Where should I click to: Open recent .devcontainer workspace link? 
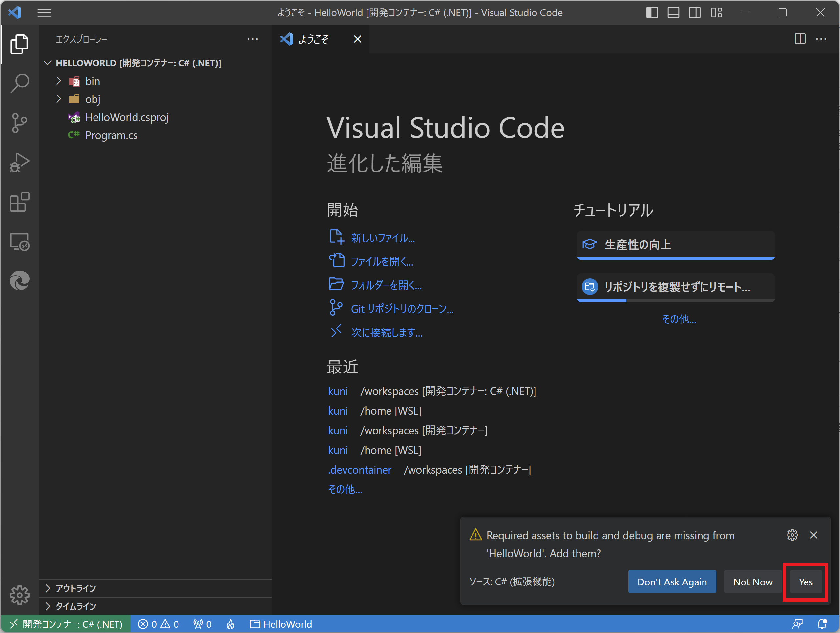point(360,470)
